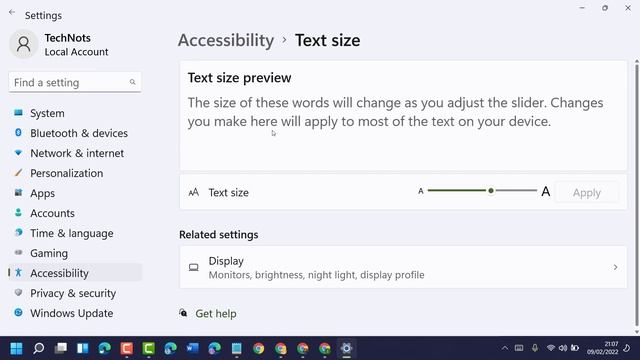Click the magnifier icon in Find a setting
This screenshot has width=640, height=360.
133,82
